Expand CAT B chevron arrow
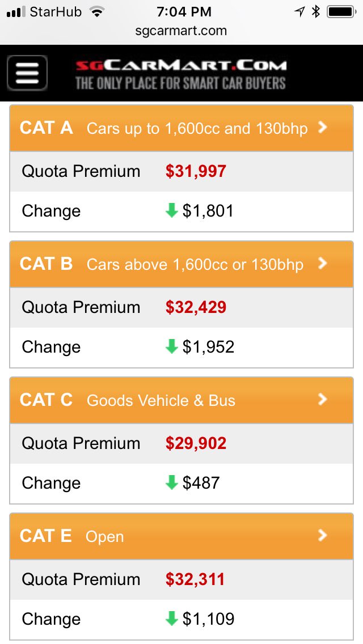The width and height of the screenshot is (363, 644). coord(323,264)
